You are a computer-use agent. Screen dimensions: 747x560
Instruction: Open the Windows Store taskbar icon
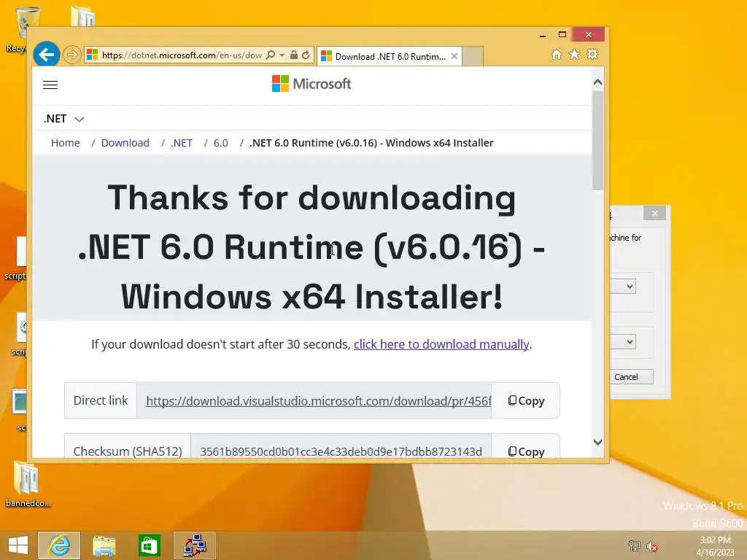pyautogui.click(x=149, y=545)
